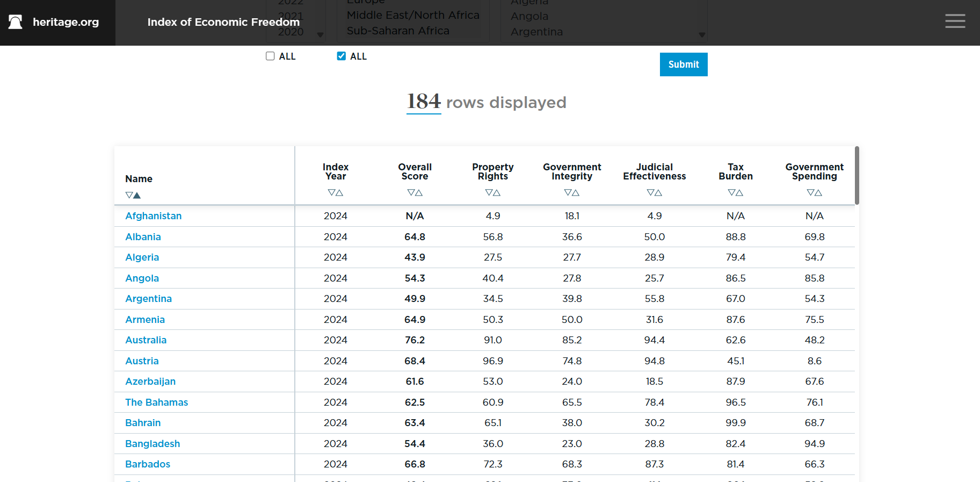The width and height of the screenshot is (980, 482).
Task: Submit the filter selection
Action: coord(684,64)
